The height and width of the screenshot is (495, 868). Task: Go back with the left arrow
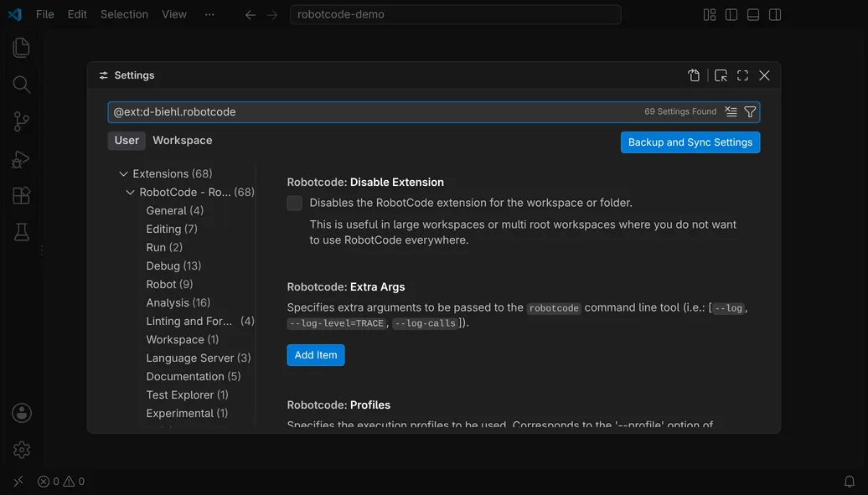tap(251, 15)
